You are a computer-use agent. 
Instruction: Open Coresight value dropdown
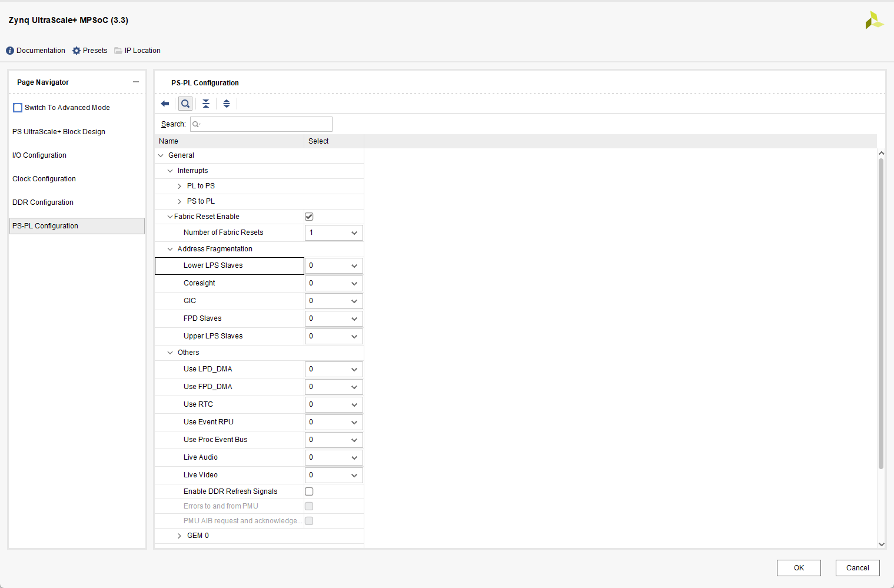(x=334, y=283)
